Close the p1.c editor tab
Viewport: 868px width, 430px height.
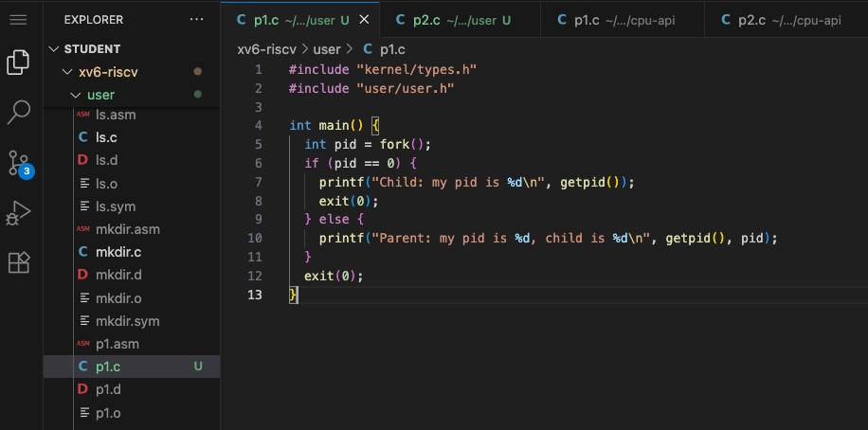(x=364, y=20)
